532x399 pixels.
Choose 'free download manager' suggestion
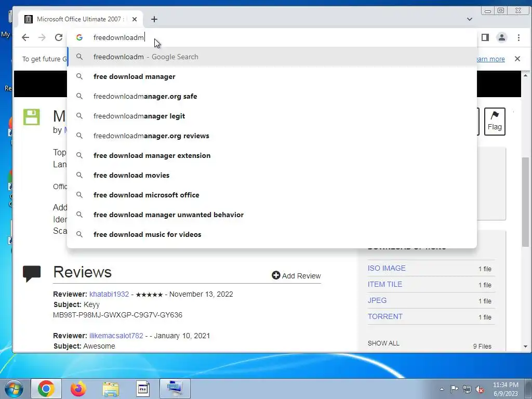272,77
